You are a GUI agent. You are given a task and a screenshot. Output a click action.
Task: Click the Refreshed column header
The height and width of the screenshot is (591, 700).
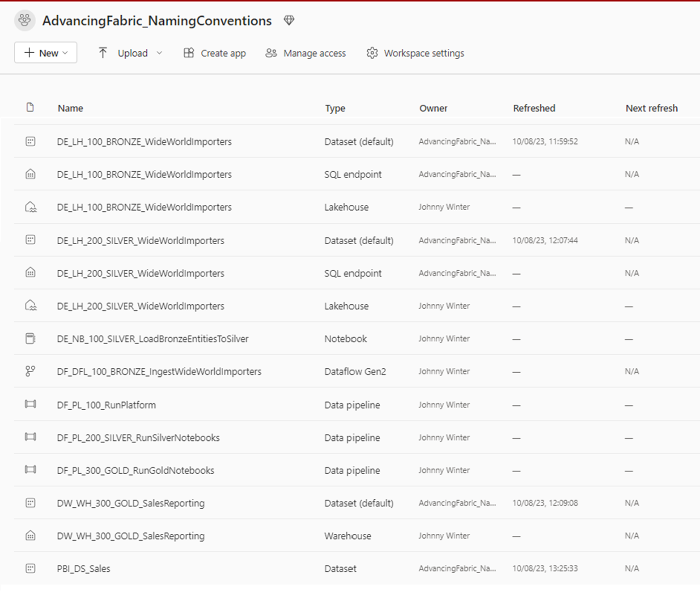click(534, 108)
